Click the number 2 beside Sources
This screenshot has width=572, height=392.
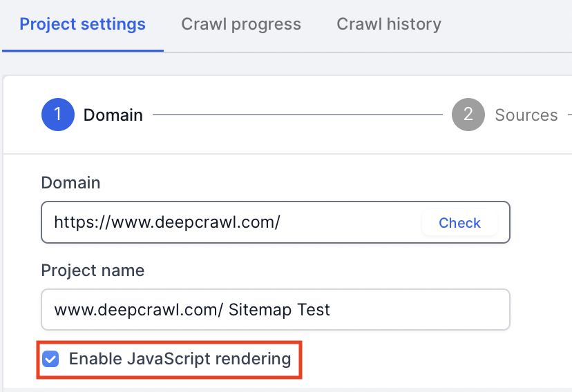click(468, 114)
